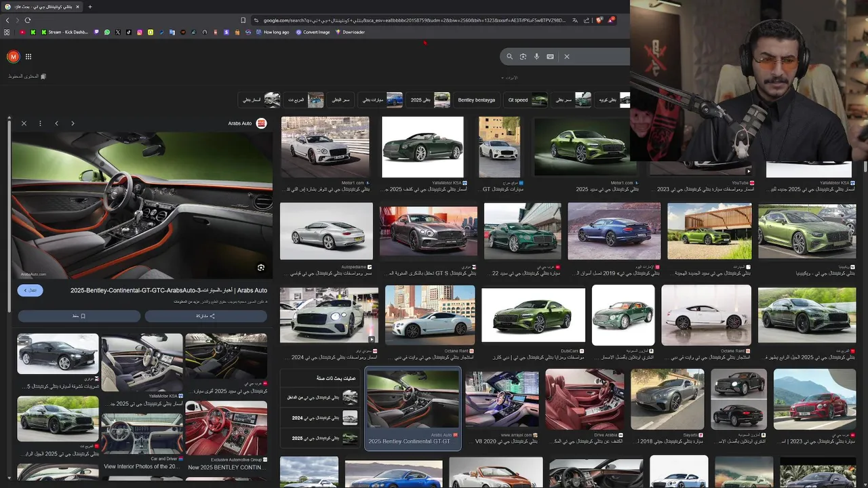The height and width of the screenshot is (488, 868).
Task: Click the google.com address bar
Action: (414, 20)
